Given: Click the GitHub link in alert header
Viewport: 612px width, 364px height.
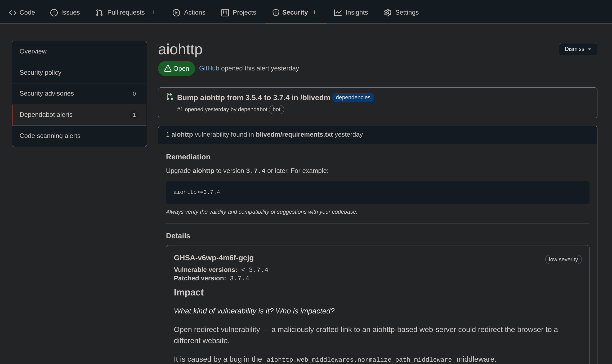Looking at the screenshot, I should pyautogui.click(x=209, y=68).
